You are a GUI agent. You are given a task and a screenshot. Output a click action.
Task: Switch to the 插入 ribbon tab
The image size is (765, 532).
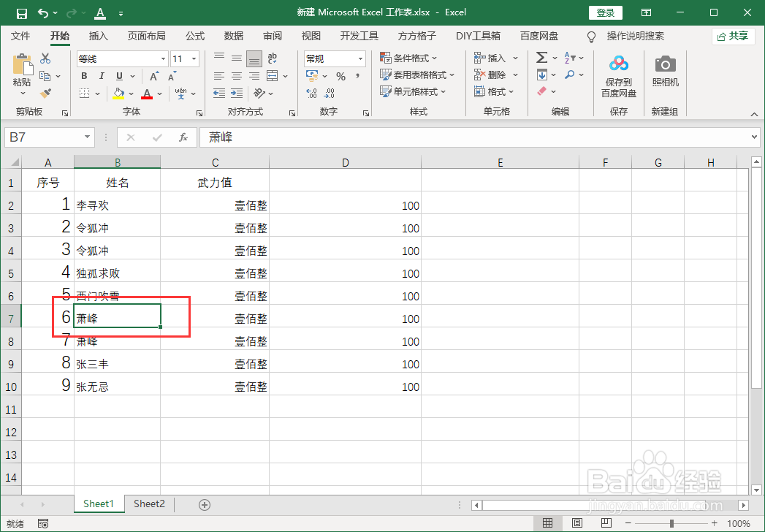(99, 36)
